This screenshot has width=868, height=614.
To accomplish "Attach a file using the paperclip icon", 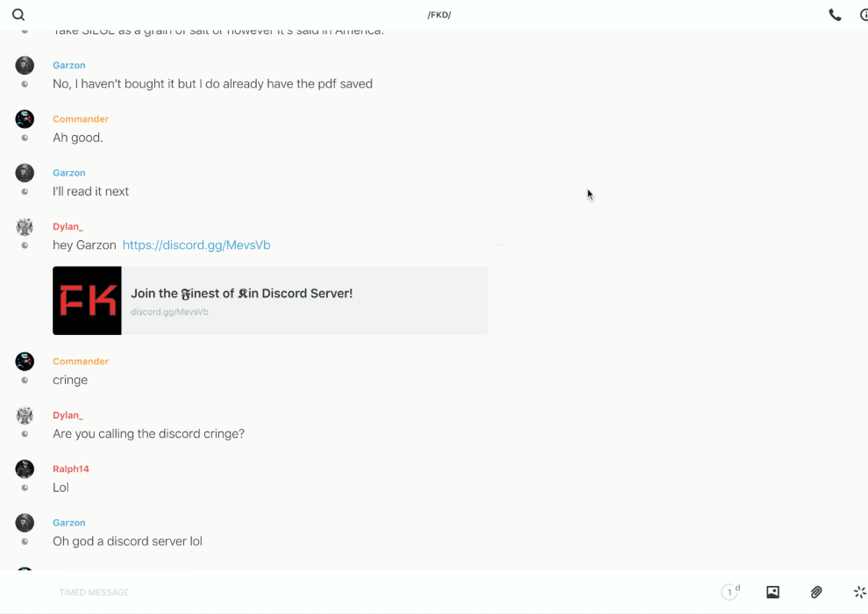I will click(816, 592).
